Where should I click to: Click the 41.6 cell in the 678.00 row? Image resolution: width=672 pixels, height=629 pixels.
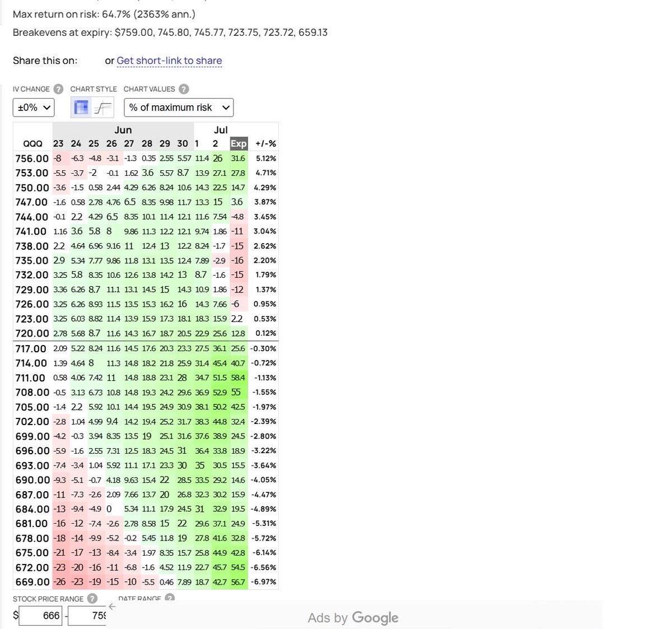(220, 538)
